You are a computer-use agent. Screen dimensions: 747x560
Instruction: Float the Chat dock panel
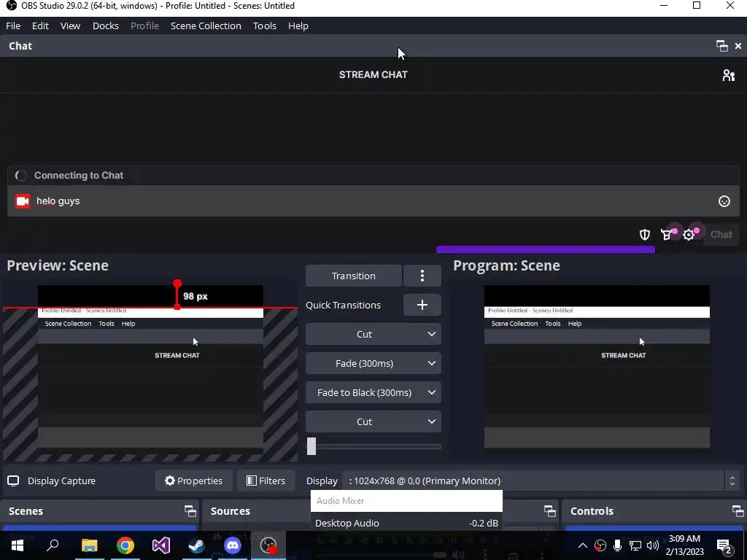tap(721, 46)
